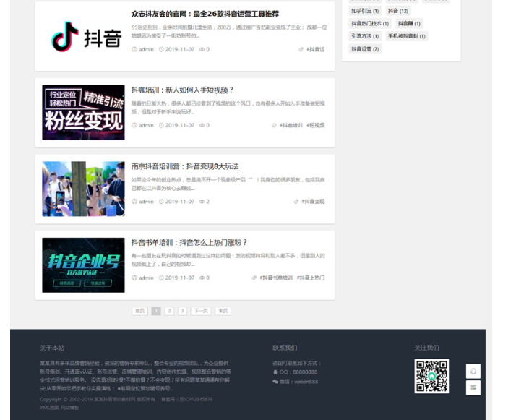Open article 抖音书单培训：抖音怎么上热门涨粉？
Viewport: 516px width, 420px height.
click(x=189, y=243)
